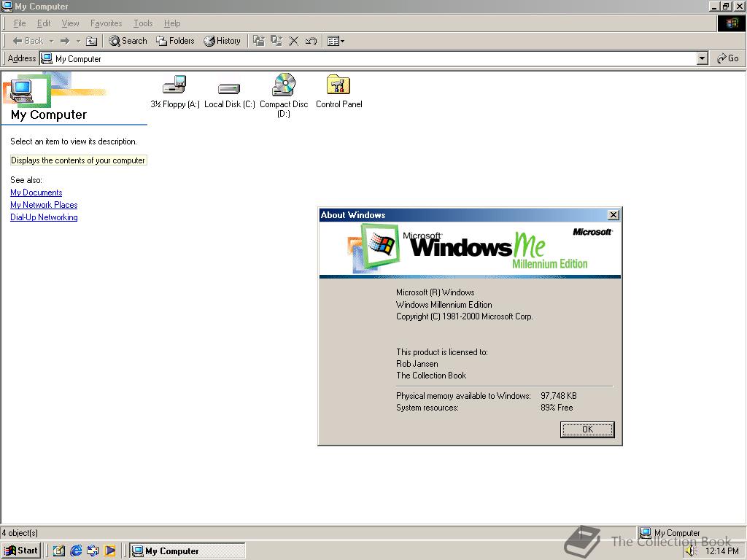Select the Compact Disc (D:) icon
Screen dimensions: 747x560
pos(284,95)
